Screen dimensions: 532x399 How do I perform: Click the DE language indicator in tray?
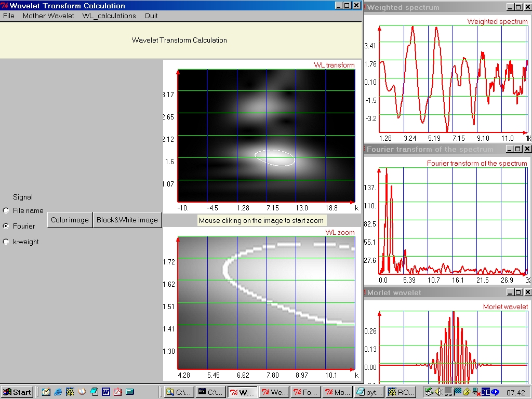(x=486, y=392)
